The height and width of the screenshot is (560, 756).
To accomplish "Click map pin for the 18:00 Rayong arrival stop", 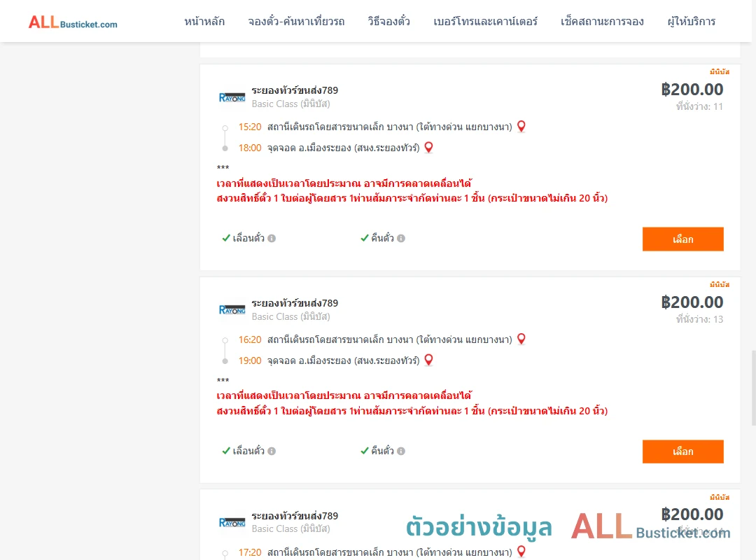I will (x=428, y=148).
